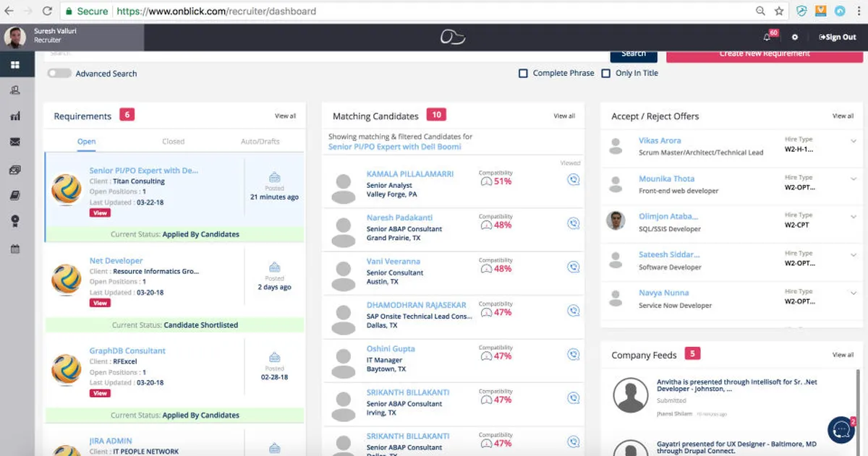The image size is (868, 456).
Task: Check the Complete Phrase checkbox
Action: 523,73
